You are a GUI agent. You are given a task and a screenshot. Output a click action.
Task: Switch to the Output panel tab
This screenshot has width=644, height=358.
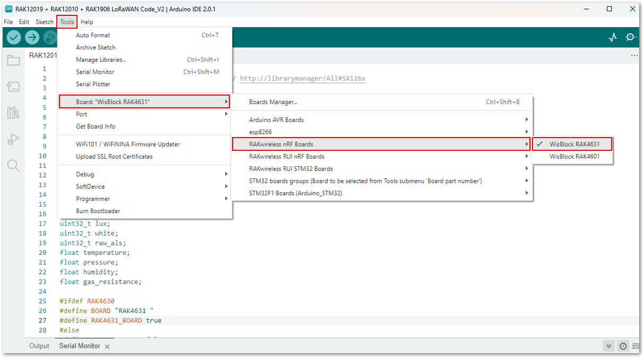pos(39,346)
